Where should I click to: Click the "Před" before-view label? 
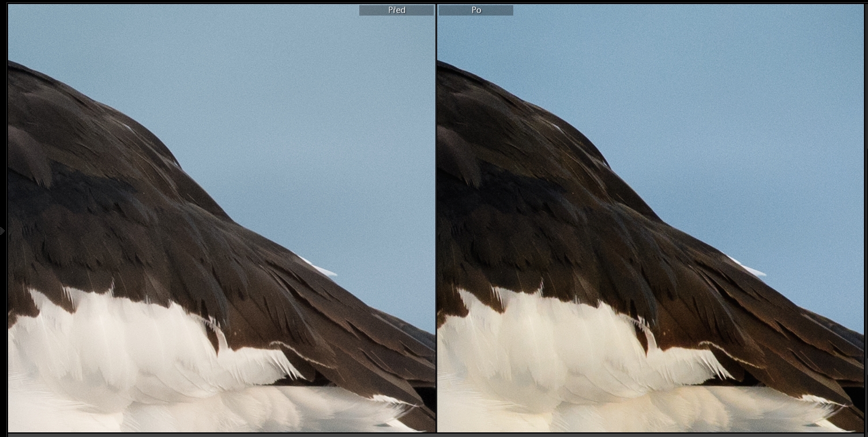point(396,10)
